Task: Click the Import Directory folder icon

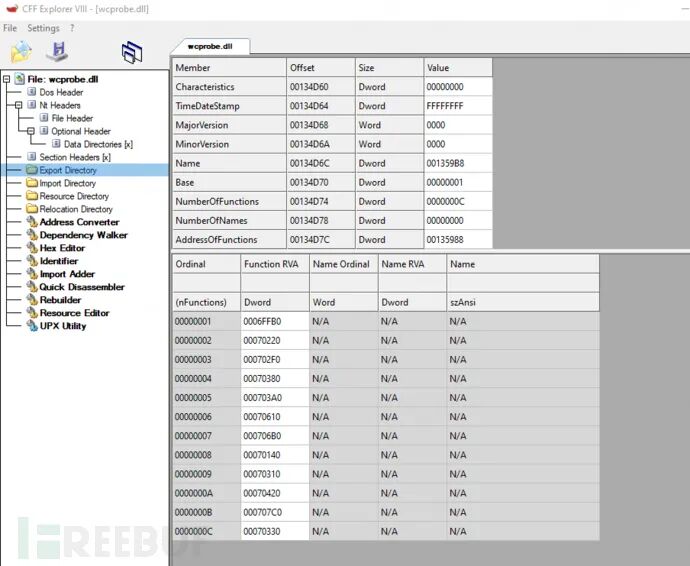Action: tap(32, 183)
